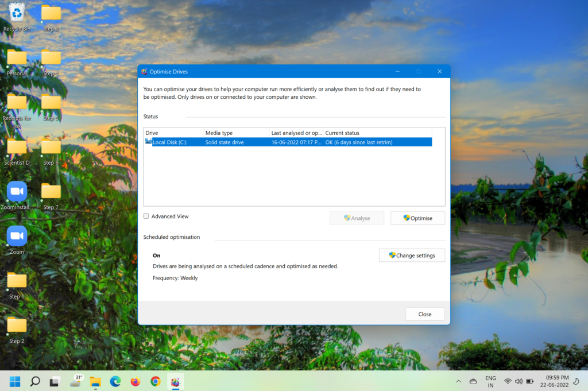Image resolution: width=588 pixels, height=391 pixels.
Task: Open the volume speaker tray icon
Action: click(x=519, y=381)
